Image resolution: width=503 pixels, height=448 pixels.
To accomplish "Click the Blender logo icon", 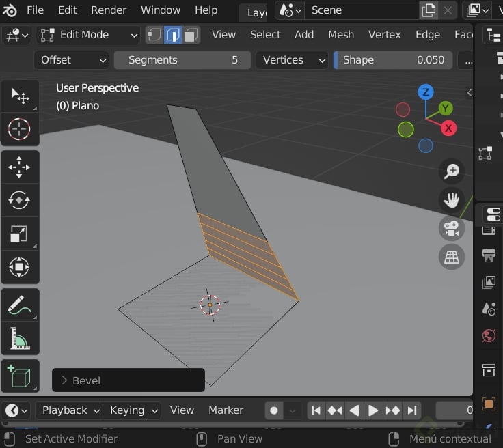I will pyautogui.click(x=10, y=10).
